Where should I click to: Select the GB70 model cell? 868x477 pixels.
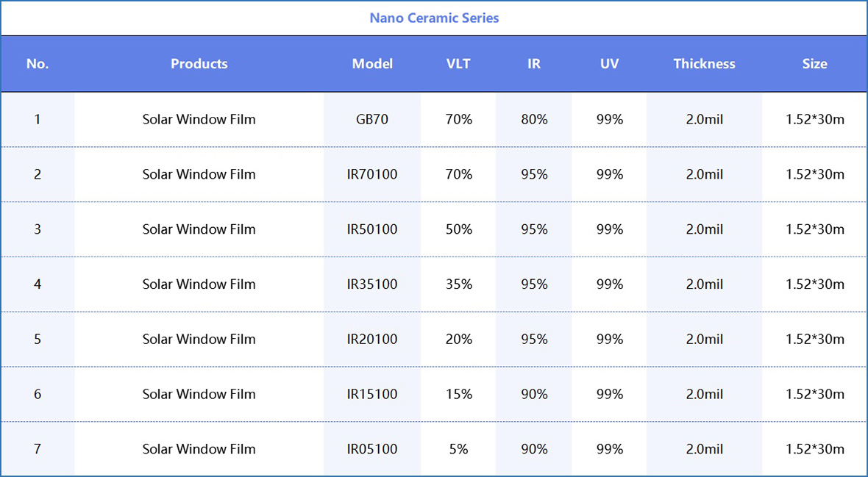(x=372, y=119)
